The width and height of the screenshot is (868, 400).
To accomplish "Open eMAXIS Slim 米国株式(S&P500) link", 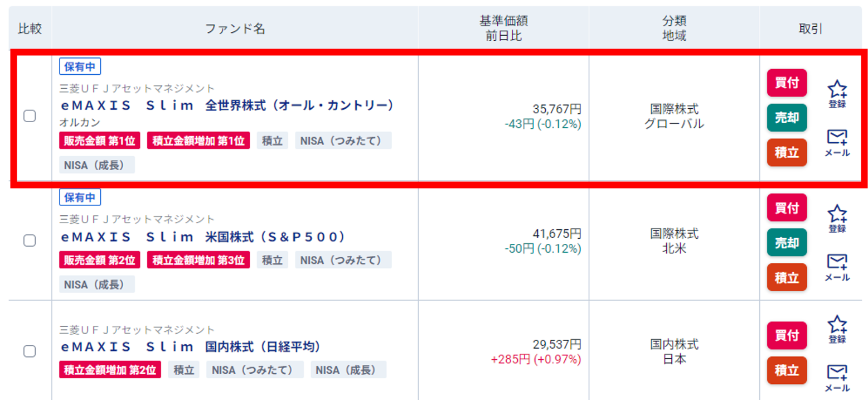I will click(203, 237).
